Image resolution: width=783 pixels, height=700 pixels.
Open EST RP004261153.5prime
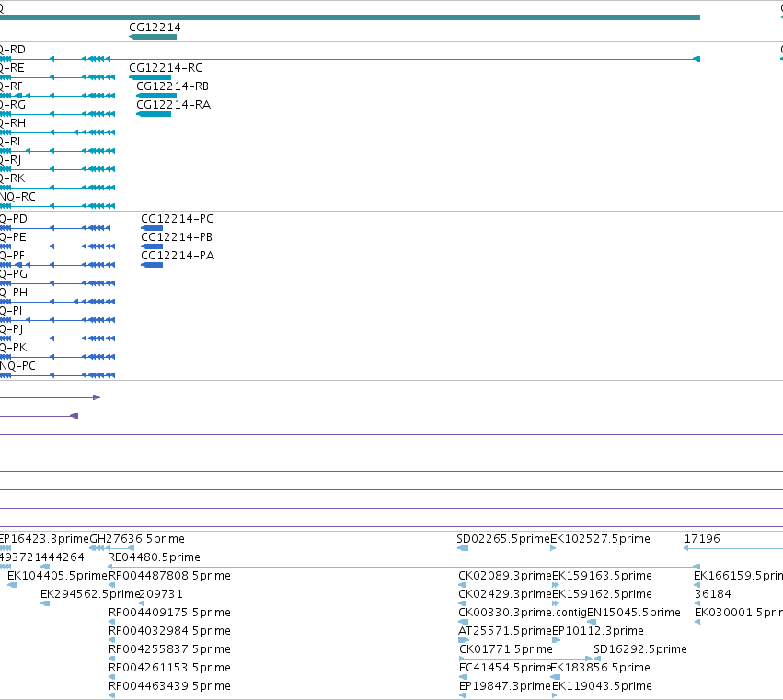click(169, 668)
